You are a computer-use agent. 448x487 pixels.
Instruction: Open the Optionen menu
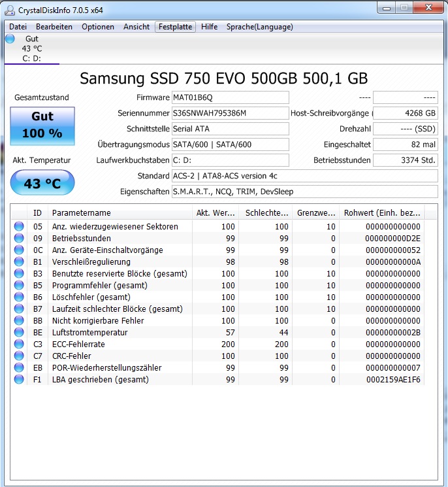point(98,27)
